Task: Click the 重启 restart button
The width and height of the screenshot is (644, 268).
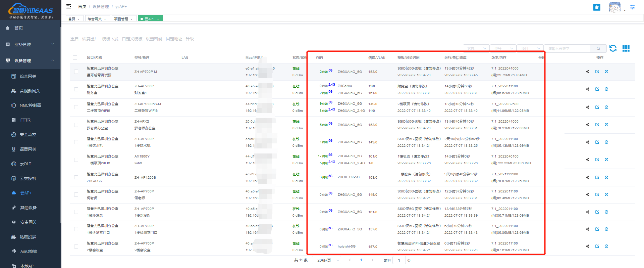Action: [74, 39]
